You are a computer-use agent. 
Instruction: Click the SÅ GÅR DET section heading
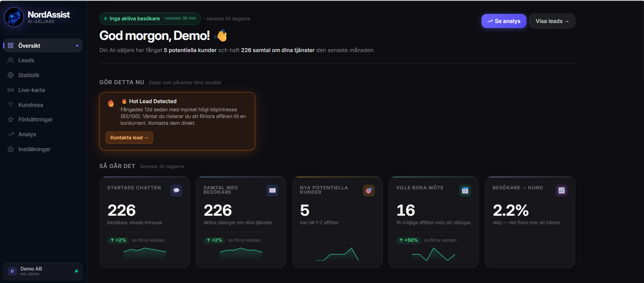(x=117, y=166)
